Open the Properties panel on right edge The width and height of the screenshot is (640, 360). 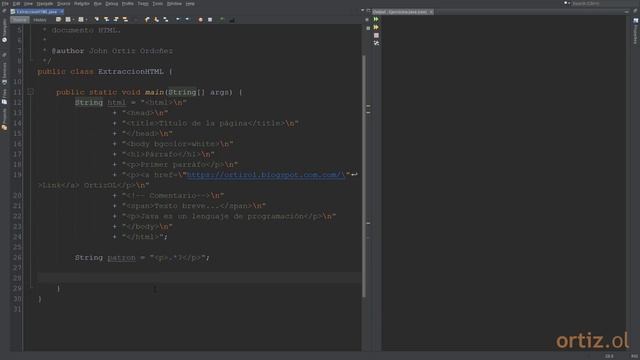click(636, 31)
